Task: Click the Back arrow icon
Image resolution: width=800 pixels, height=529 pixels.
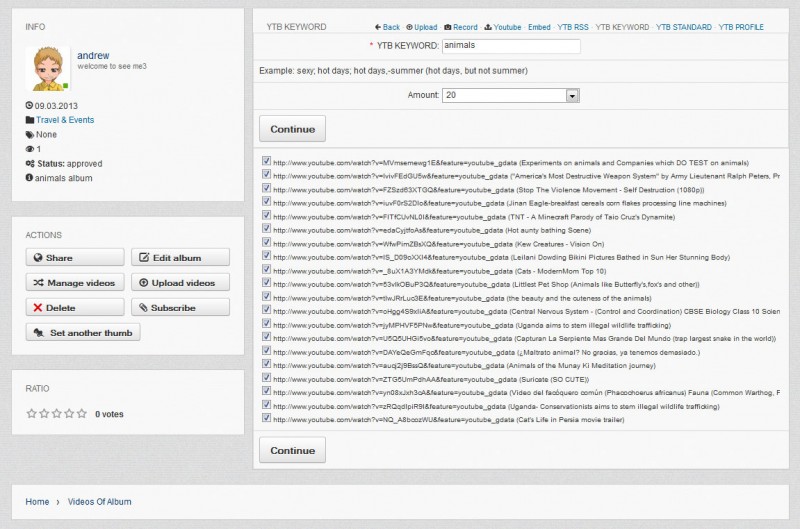Action: tap(378, 27)
